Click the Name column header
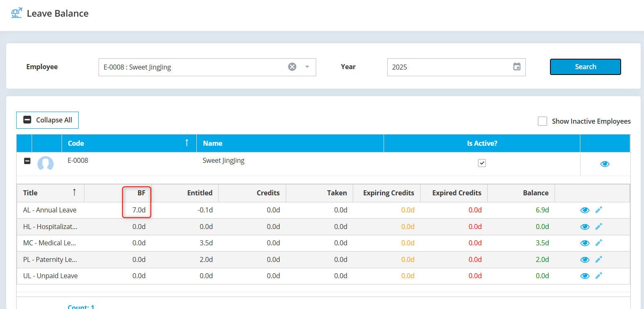 pyautogui.click(x=290, y=143)
